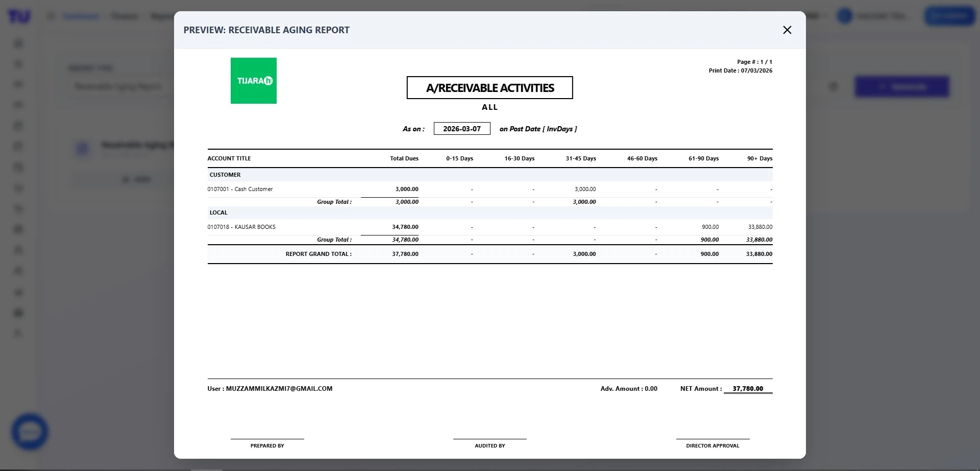Click the As on date field showing 2026-03-07
The height and width of the screenshot is (471, 980).
click(x=462, y=128)
